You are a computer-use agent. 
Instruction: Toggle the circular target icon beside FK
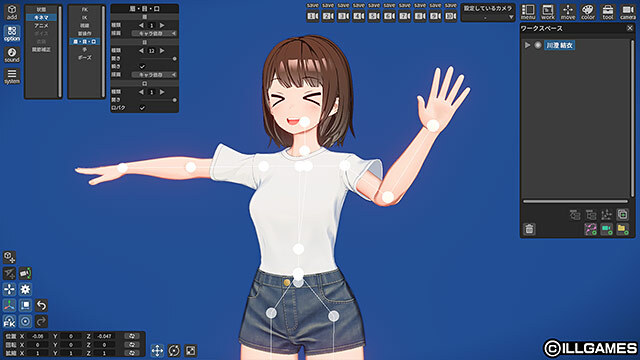pos(25,321)
